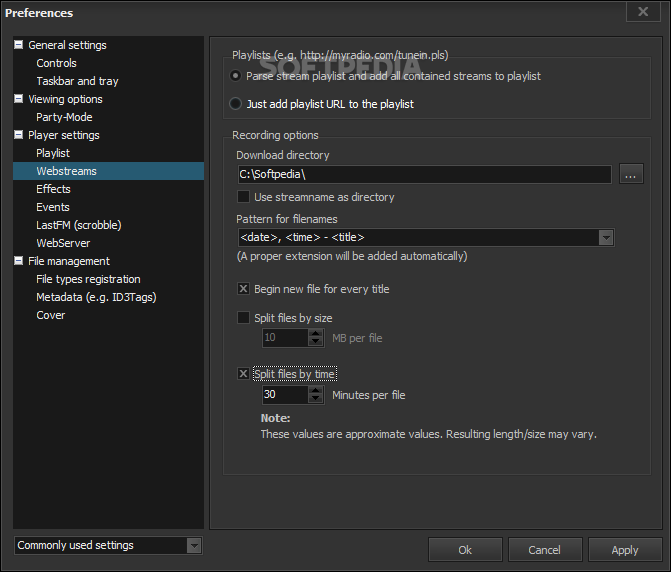Open the Controls settings page
This screenshot has height=572, width=671.
click(56, 63)
